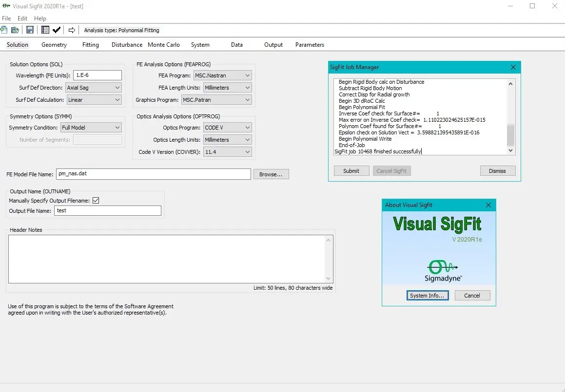Open the Graphics Program dropdown
The width and height of the screenshot is (565, 392).
pos(216,100)
